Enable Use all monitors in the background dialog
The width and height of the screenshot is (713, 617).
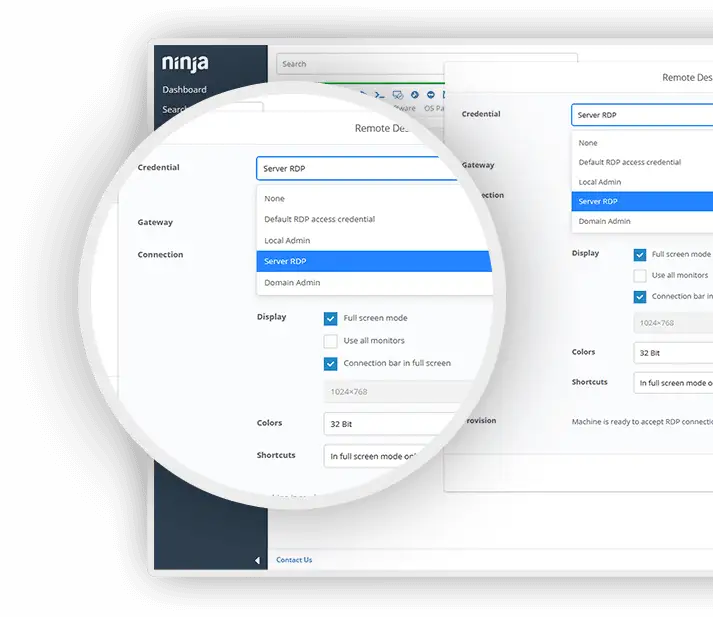pos(640,276)
